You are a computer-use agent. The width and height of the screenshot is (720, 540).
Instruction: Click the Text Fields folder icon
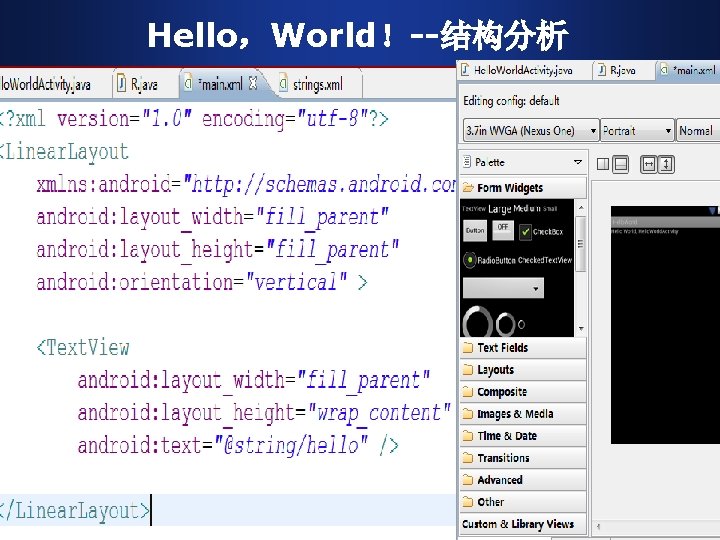coord(468,347)
